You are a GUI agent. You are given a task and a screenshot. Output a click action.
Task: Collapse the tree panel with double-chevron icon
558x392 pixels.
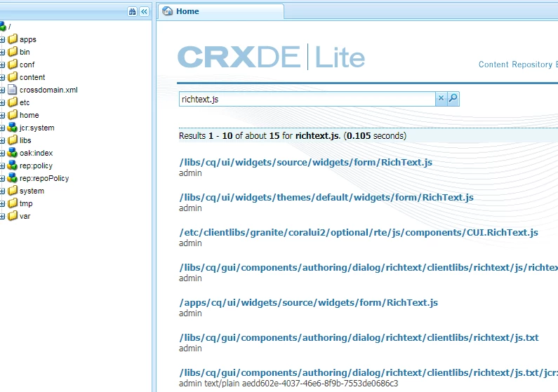[144, 12]
